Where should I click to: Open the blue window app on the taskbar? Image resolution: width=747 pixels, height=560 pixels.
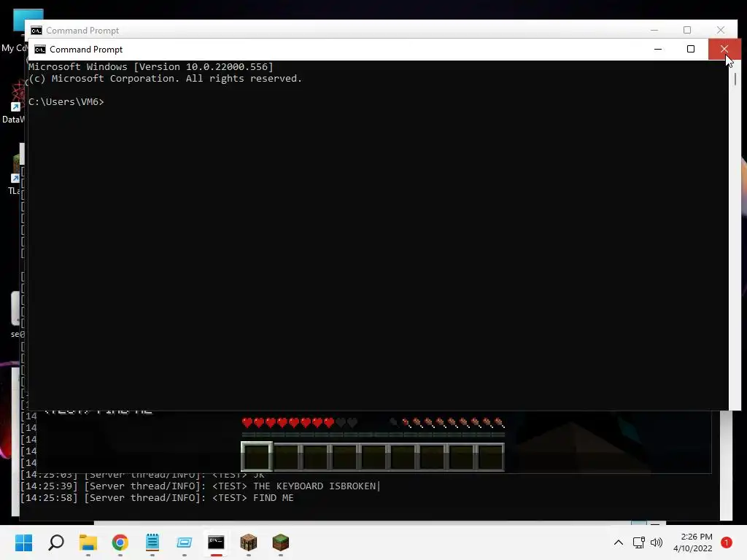[x=185, y=542]
